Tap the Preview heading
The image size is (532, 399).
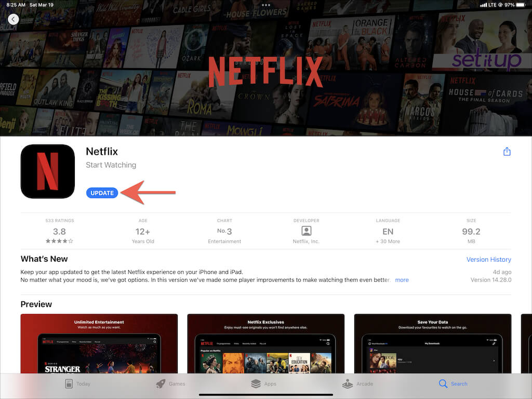36,304
